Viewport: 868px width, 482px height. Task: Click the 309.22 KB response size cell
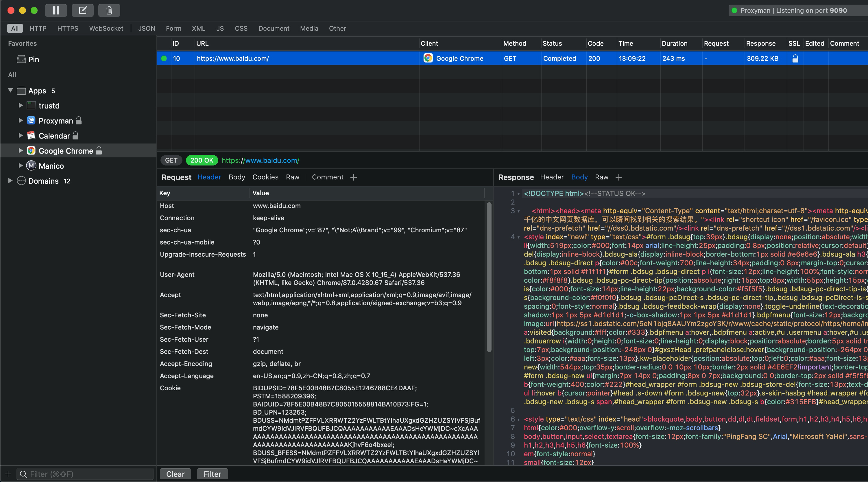pyautogui.click(x=762, y=58)
